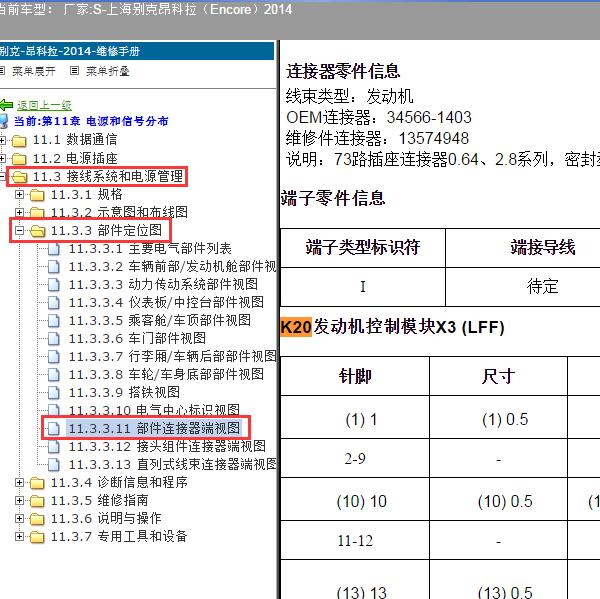Select 11.3 接线系统和电源管理
Screen dimensions: 600x599
click(108, 176)
